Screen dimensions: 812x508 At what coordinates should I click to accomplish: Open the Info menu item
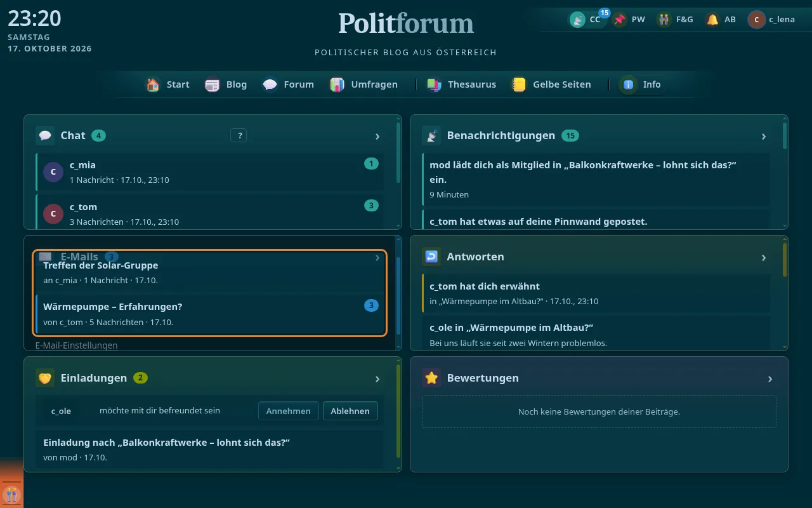pos(643,84)
